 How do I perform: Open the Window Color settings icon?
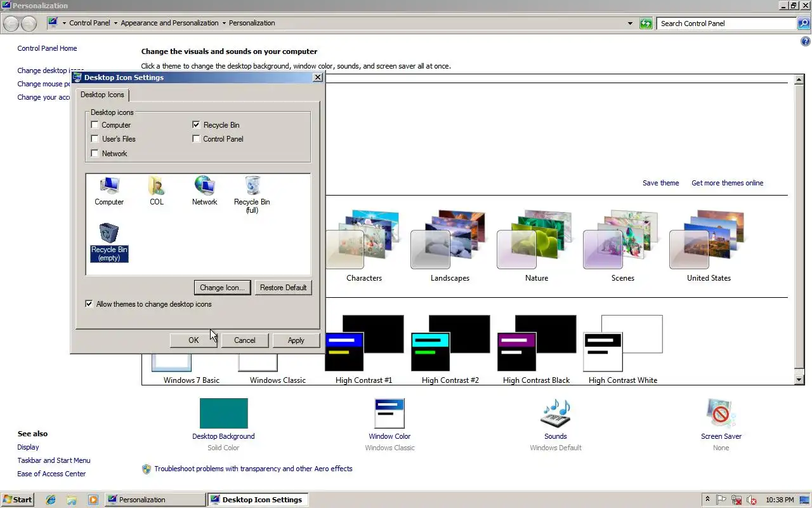click(x=390, y=413)
